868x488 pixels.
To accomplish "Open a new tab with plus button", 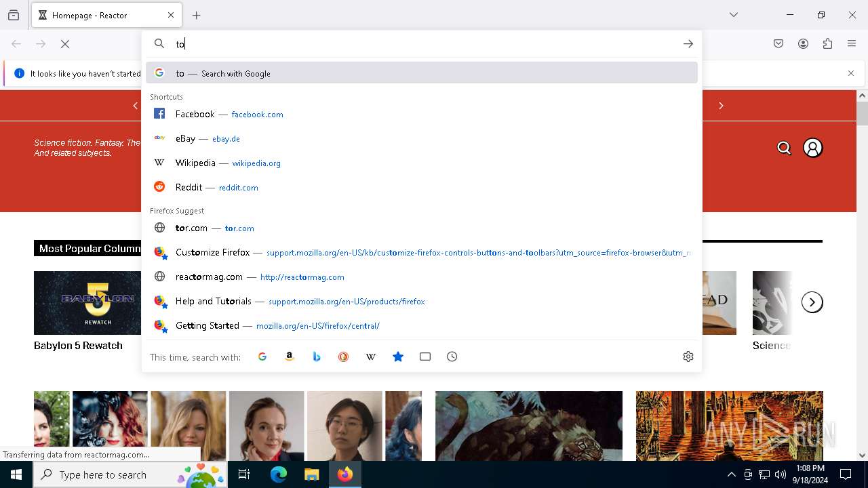I will click(197, 15).
